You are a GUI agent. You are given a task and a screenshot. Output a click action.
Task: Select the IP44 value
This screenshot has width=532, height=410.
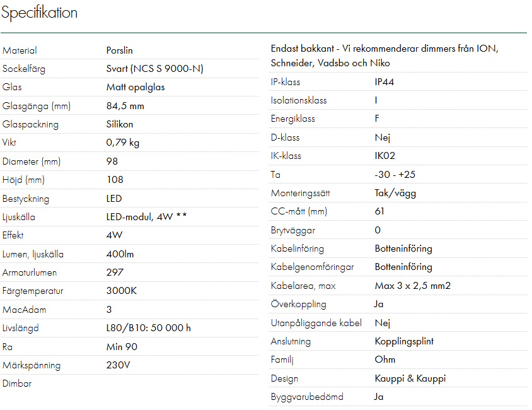[x=385, y=82]
